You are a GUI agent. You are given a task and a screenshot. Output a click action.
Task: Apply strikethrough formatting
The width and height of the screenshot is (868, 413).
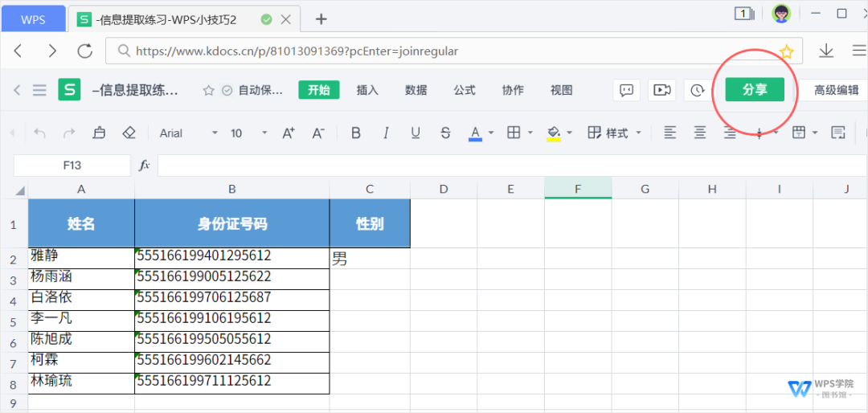coord(445,133)
